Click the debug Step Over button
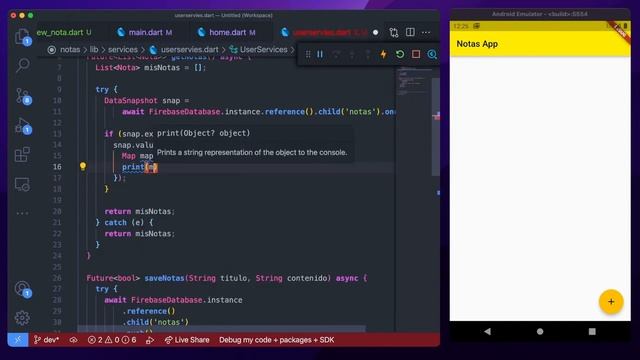640x360 pixels. [336, 54]
